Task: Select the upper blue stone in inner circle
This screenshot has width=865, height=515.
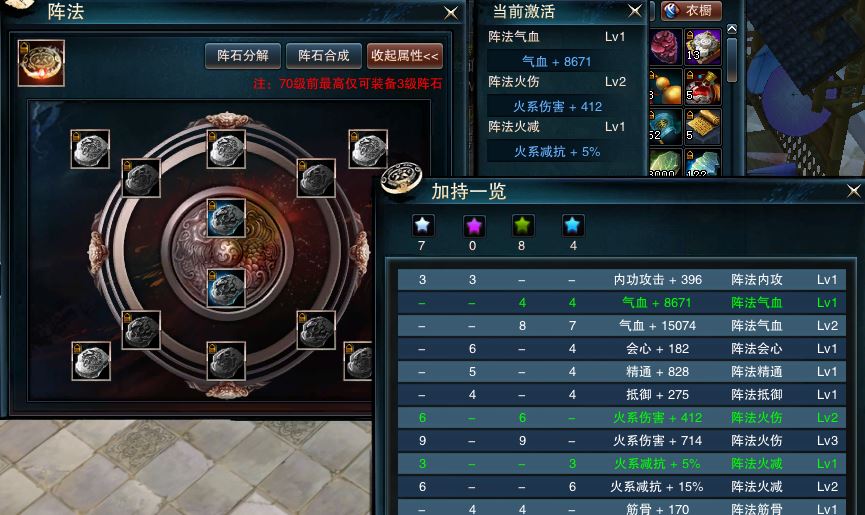Action: tap(226, 218)
